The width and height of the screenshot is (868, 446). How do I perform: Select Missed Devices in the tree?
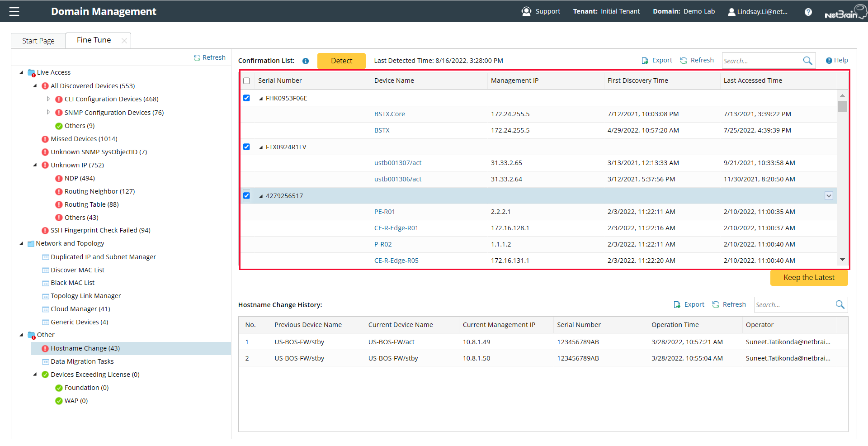click(x=84, y=139)
